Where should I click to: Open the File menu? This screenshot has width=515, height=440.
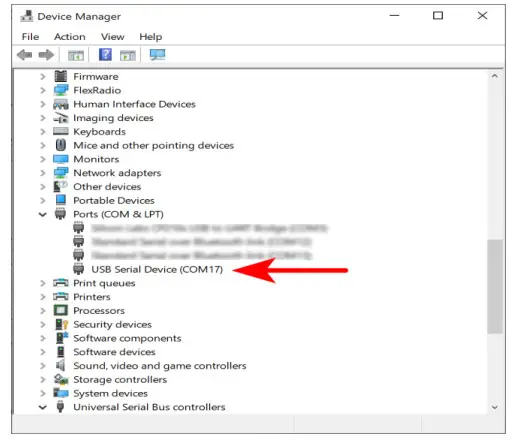[30, 37]
